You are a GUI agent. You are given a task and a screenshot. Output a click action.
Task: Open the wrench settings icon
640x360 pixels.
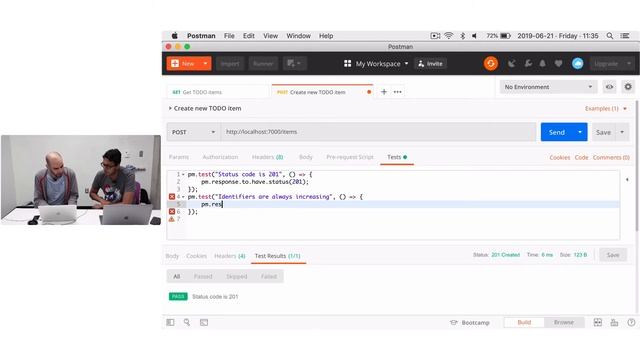[x=528, y=64]
